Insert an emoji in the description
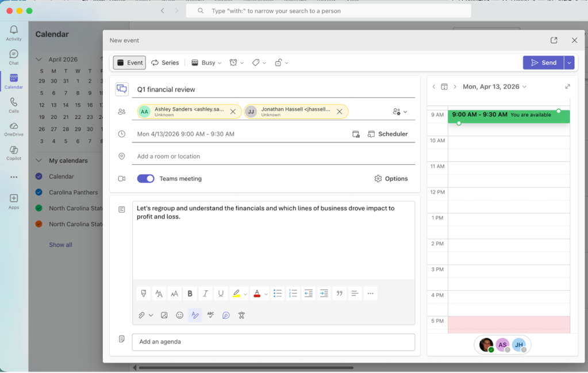The image size is (588, 373). pos(179,315)
